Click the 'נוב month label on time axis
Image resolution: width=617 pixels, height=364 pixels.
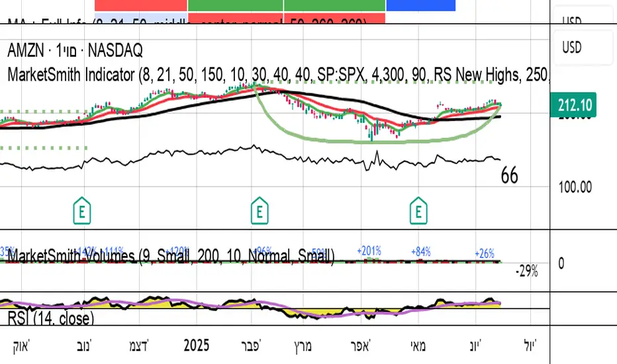coord(84,346)
